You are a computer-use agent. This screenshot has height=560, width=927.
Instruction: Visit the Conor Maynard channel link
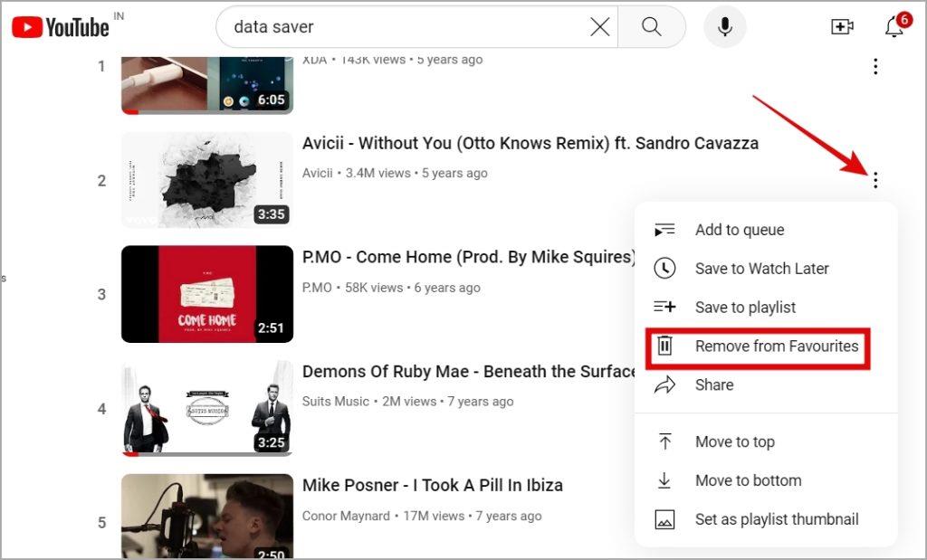click(x=346, y=516)
